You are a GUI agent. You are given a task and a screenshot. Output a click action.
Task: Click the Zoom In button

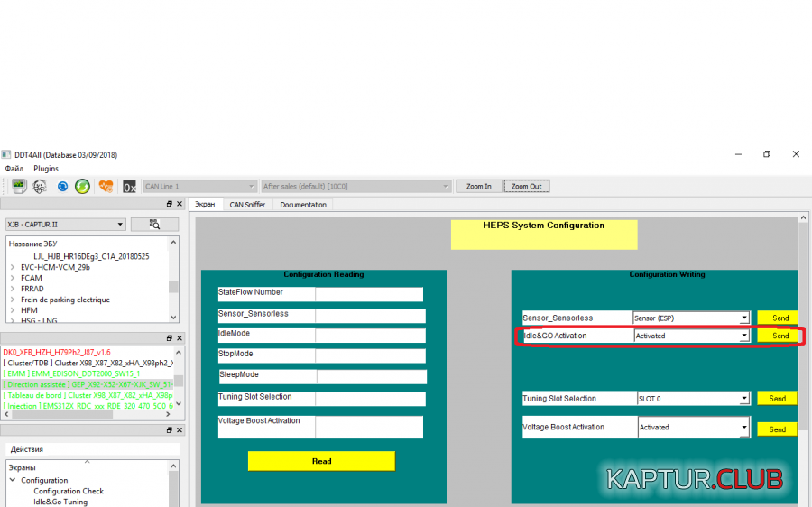point(478,187)
